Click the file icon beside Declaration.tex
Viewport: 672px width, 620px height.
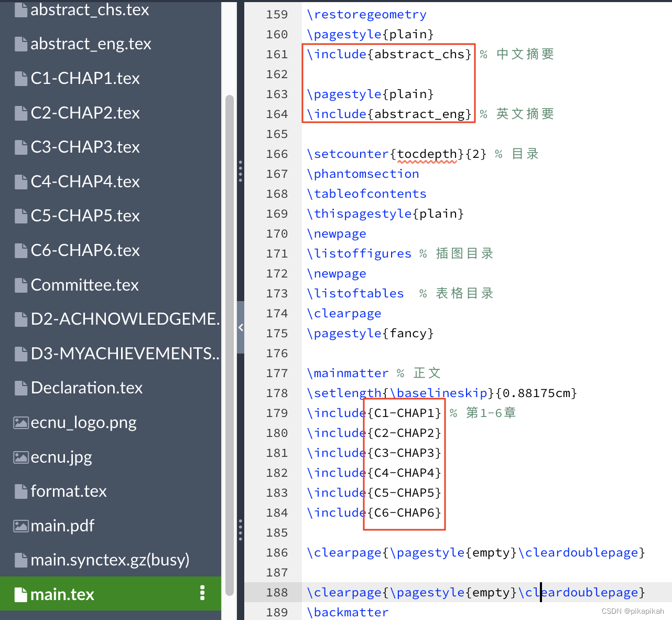point(21,388)
